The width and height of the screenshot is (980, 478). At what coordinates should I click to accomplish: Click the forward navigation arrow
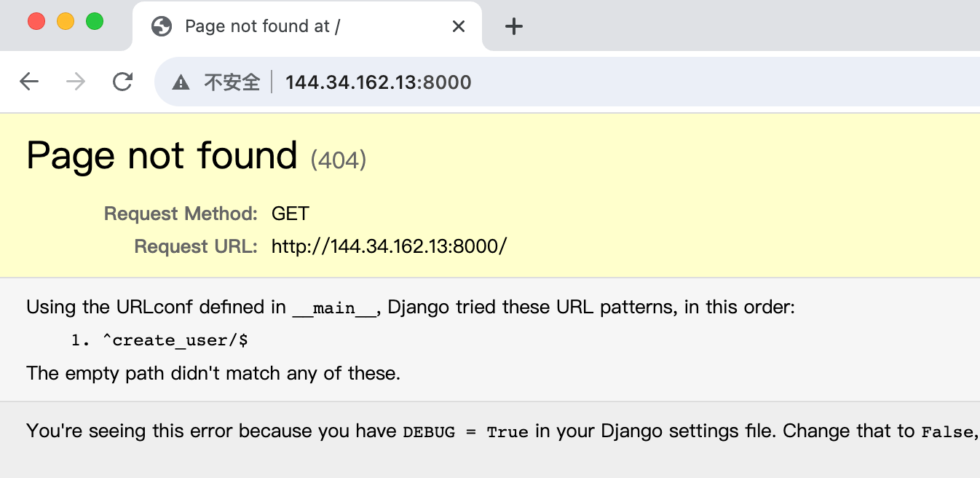[75, 82]
